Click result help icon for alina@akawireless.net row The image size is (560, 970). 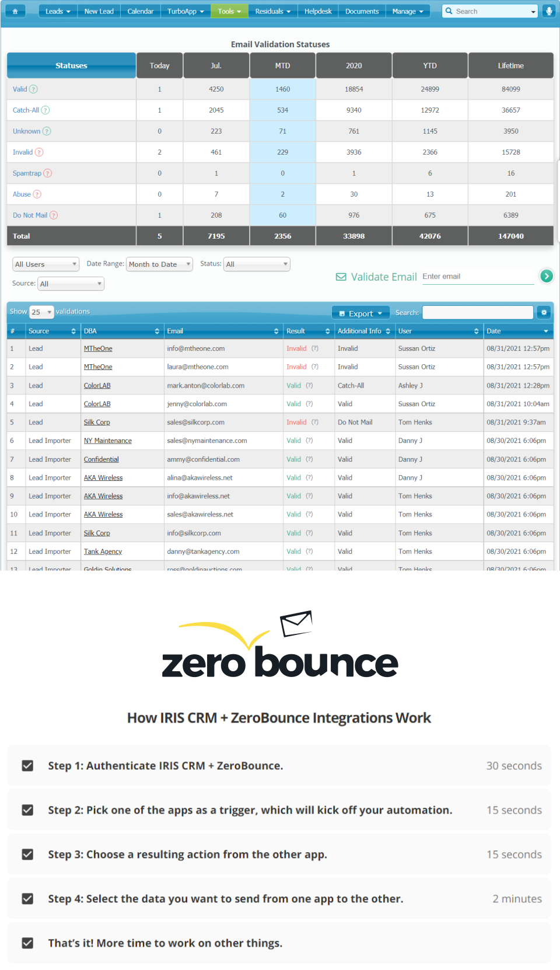pyautogui.click(x=309, y=478)
